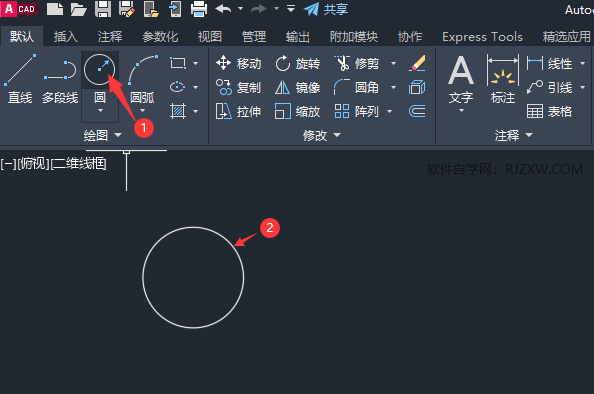Open the 附加模块 ribbon tab
This screenshot has width=594, height=394.
(x=353, y=37)
